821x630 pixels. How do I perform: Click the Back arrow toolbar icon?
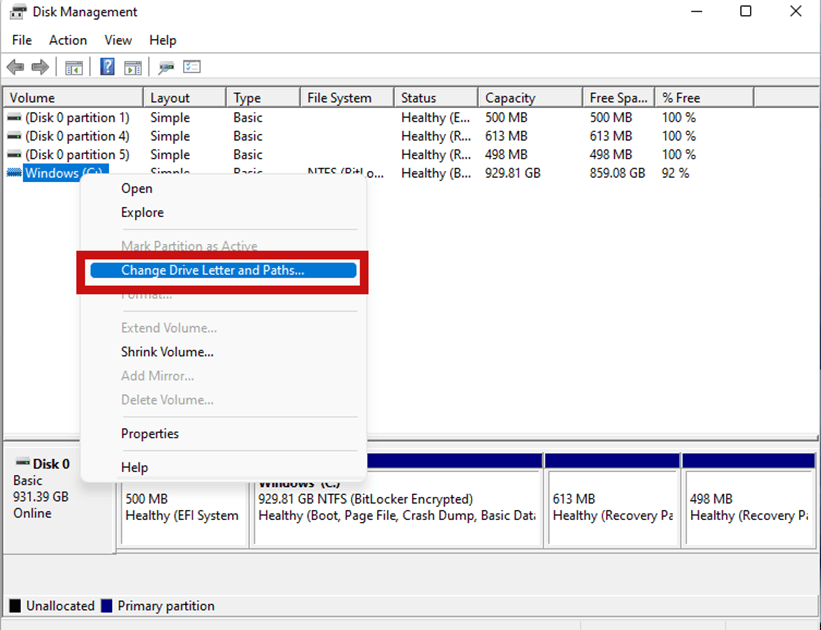coord(15,67)
